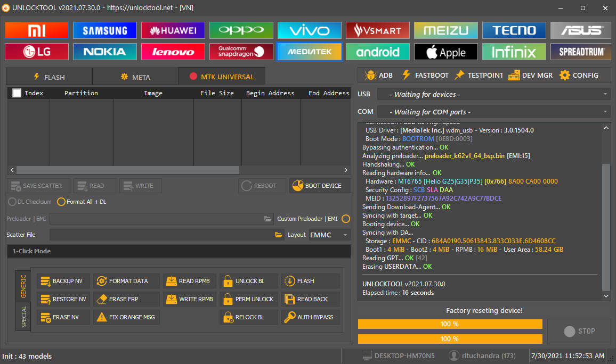Browse for Preloader file folder icon

(x=268, y=219)
